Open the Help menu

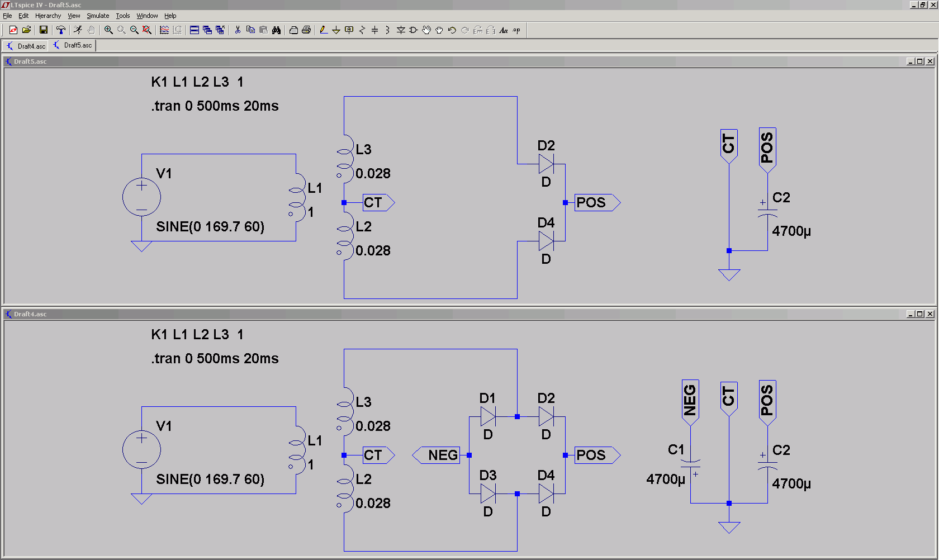[x=170, y=16]
